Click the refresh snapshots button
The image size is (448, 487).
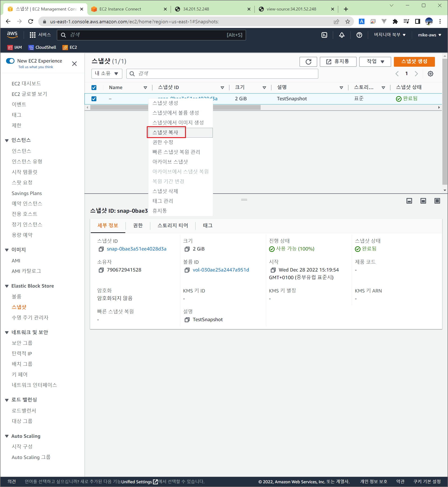click(x=308, y=62)
